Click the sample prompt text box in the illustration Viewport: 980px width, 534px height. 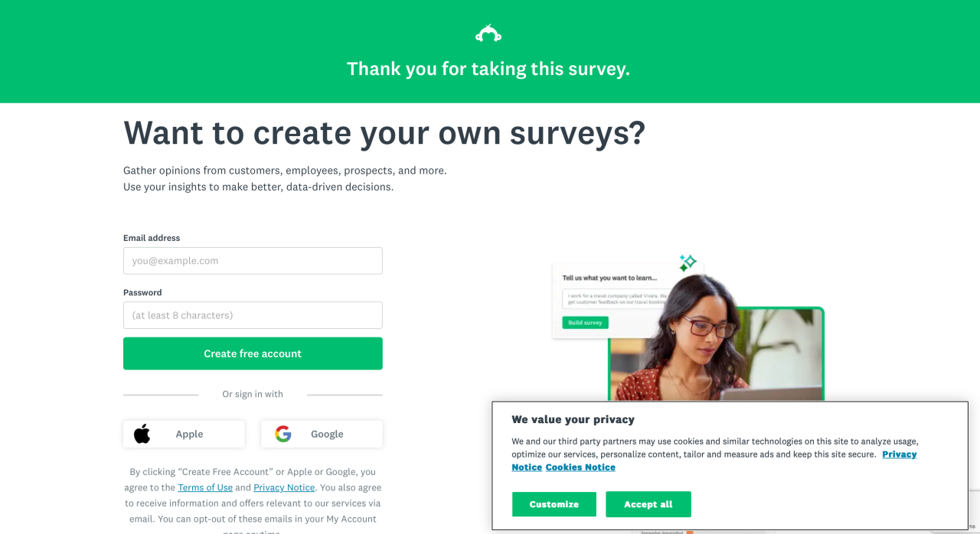pos(612,298)
